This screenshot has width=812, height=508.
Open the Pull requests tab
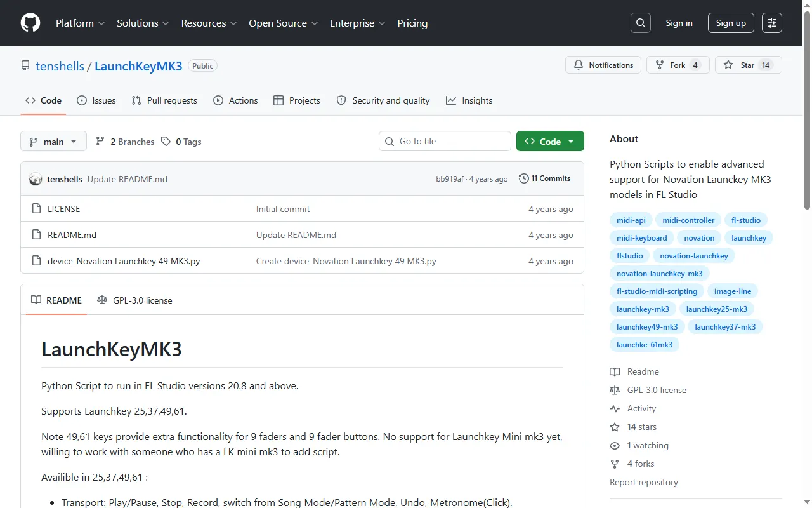(164, 100)
